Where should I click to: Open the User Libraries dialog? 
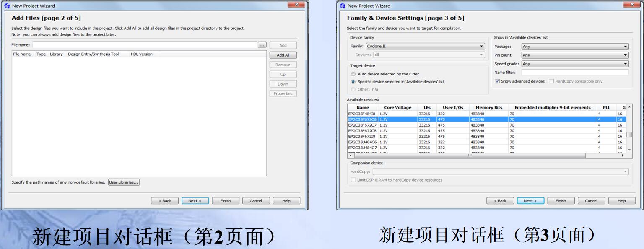124,182
